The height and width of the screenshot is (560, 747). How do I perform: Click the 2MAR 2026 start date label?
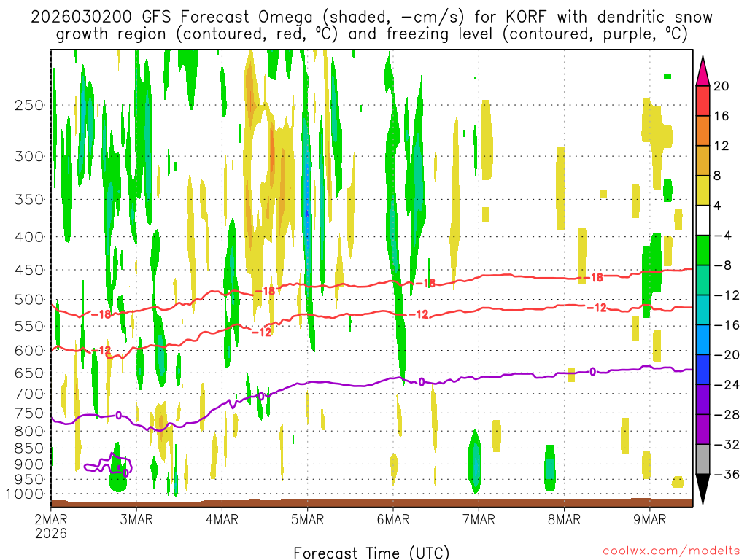click(x=50, y=526)
